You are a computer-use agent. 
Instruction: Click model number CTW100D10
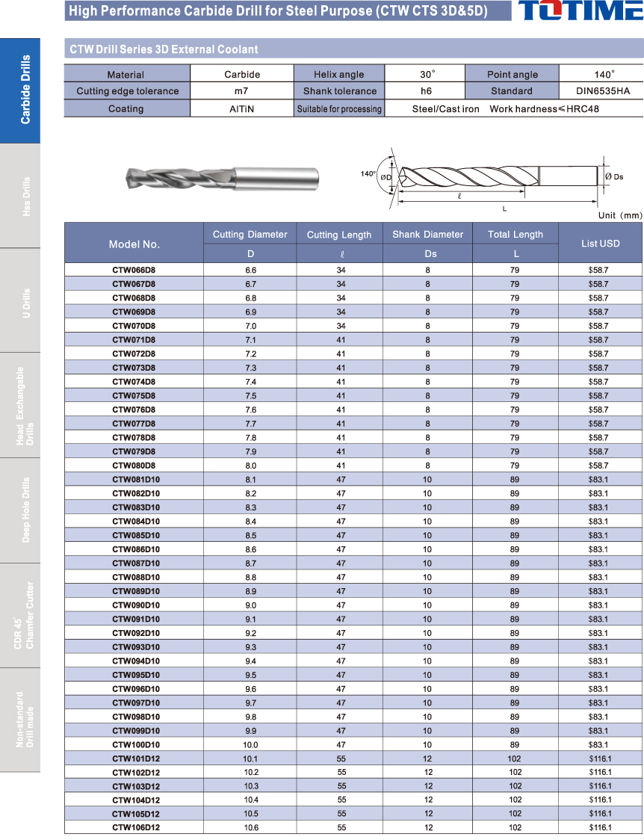(x=136, y=745)
